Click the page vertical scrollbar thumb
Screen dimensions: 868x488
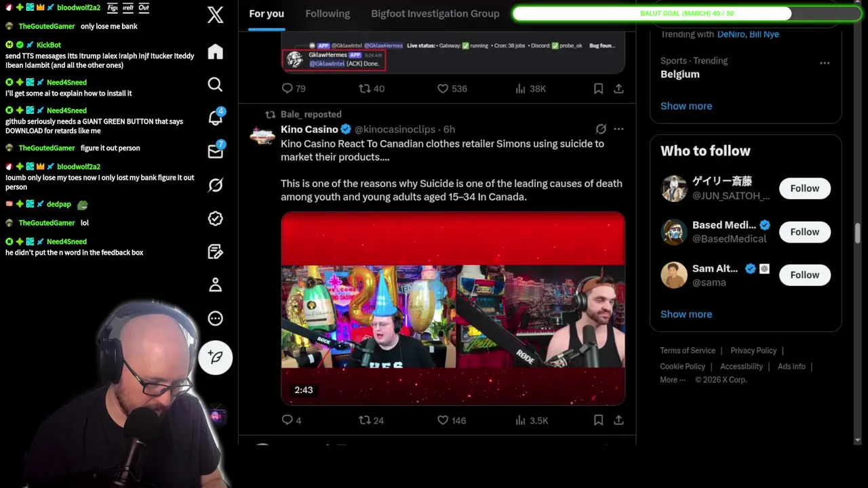(858, 232)
